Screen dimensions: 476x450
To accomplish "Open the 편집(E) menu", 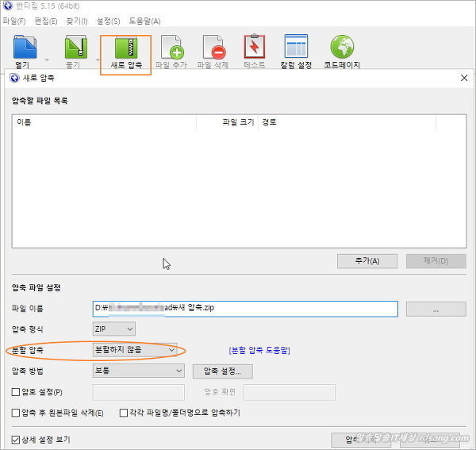I will [x=46, y=21].
